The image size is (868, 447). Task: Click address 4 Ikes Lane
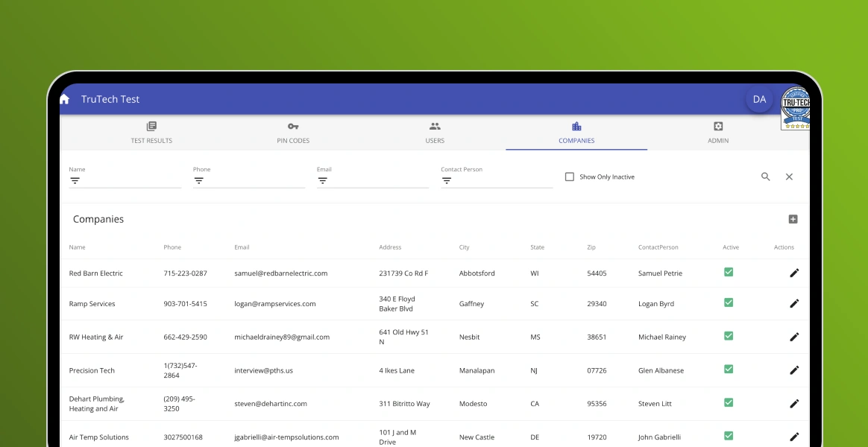[397, 371]
